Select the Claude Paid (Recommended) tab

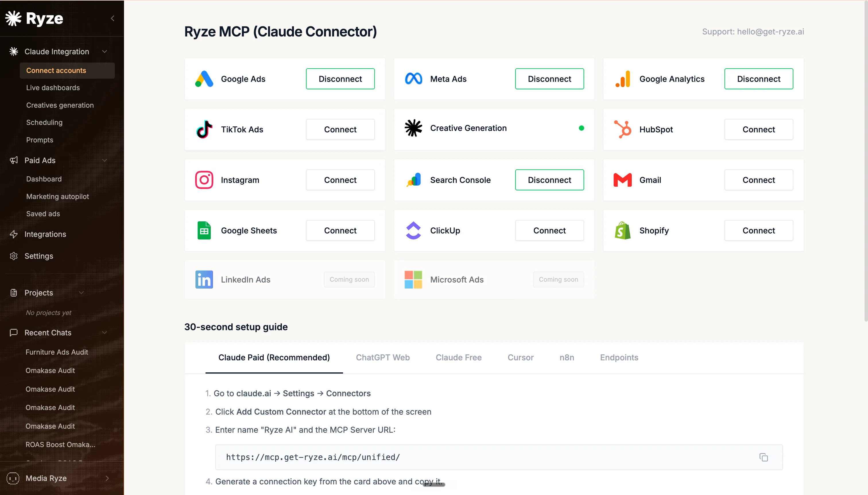tap(274, 358)
